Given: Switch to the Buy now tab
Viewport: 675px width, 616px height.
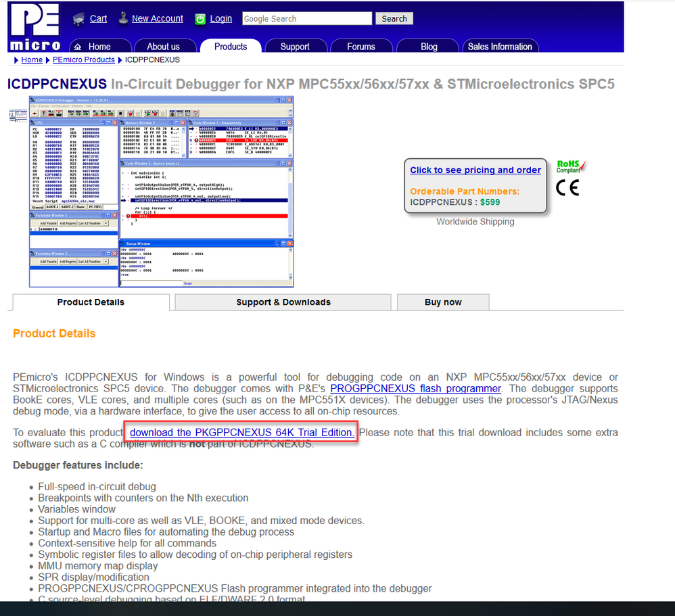Looking at the screenshot, I should tap(443, 302).
